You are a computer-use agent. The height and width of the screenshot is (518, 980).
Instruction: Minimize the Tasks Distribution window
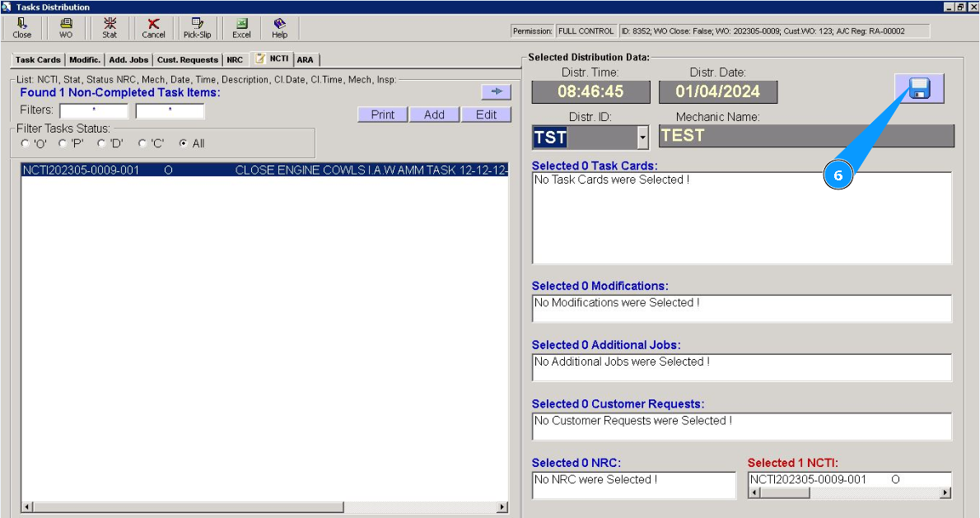tap(950, 7)
